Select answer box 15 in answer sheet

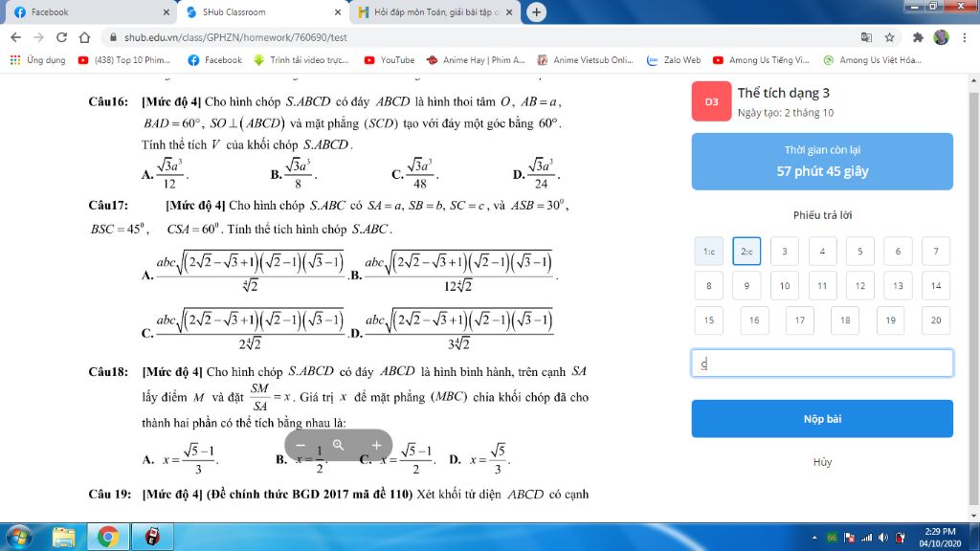click(x=709, y=320)
